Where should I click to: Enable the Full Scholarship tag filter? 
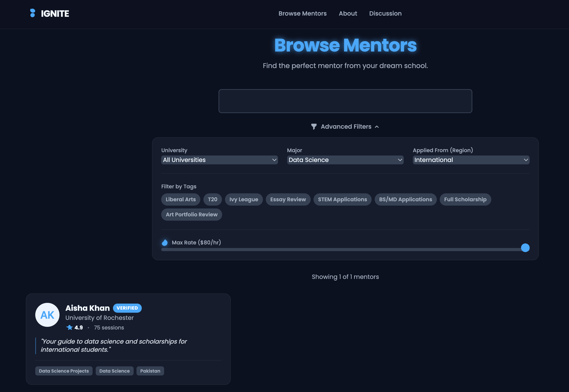(x=465, y=199)
